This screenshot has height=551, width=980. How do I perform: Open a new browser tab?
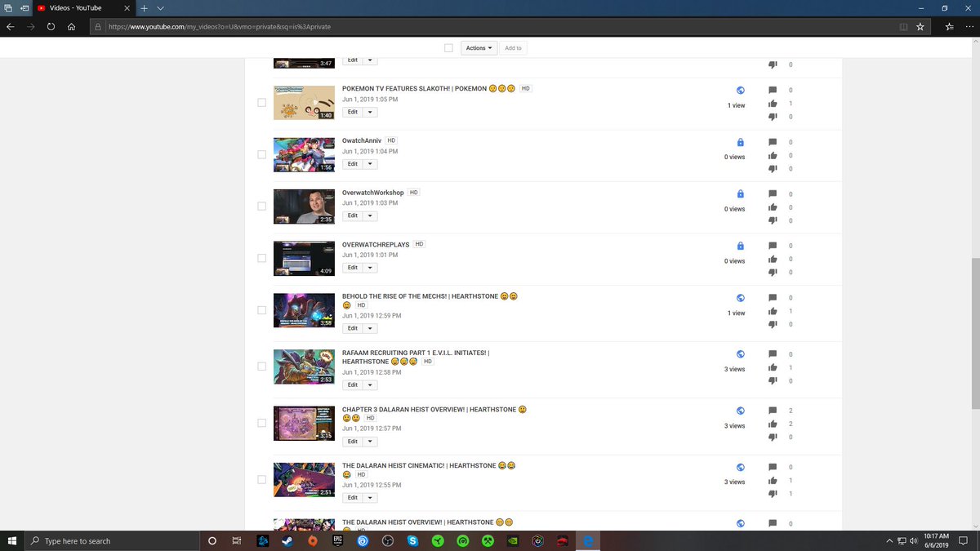click(x=144, y=7)
